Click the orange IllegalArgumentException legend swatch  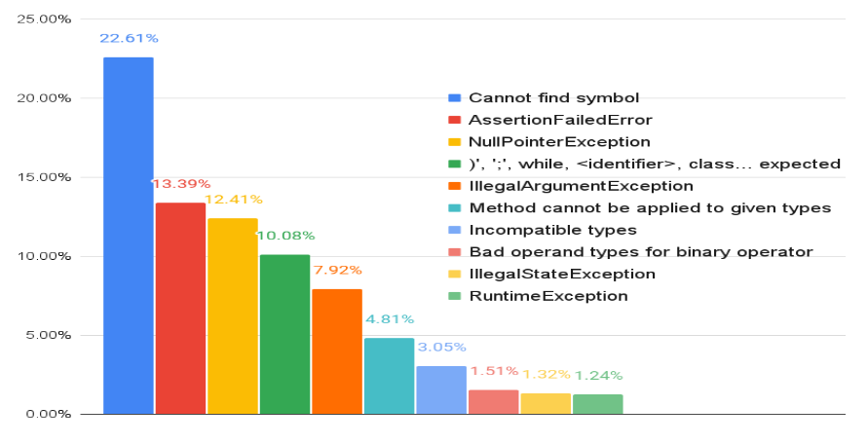(x=454, y=186)
